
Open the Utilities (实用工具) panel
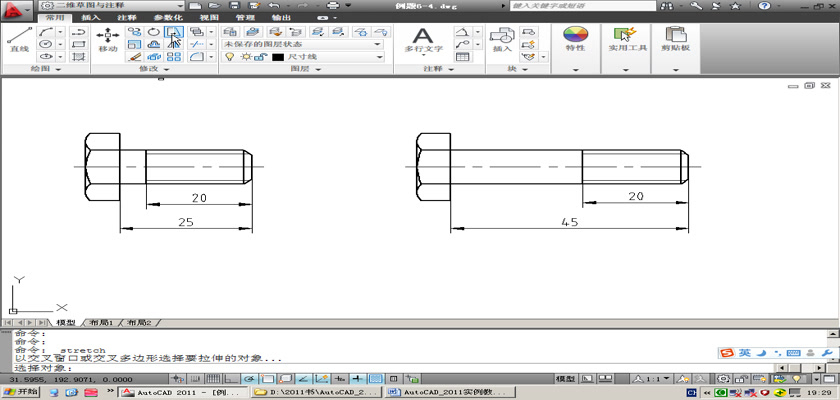click(627, 40)
